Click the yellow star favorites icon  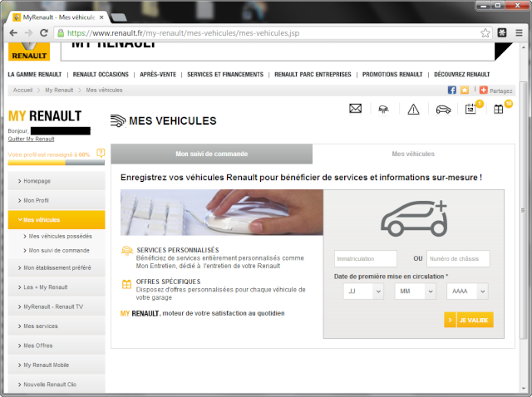[x=465, y=90]
